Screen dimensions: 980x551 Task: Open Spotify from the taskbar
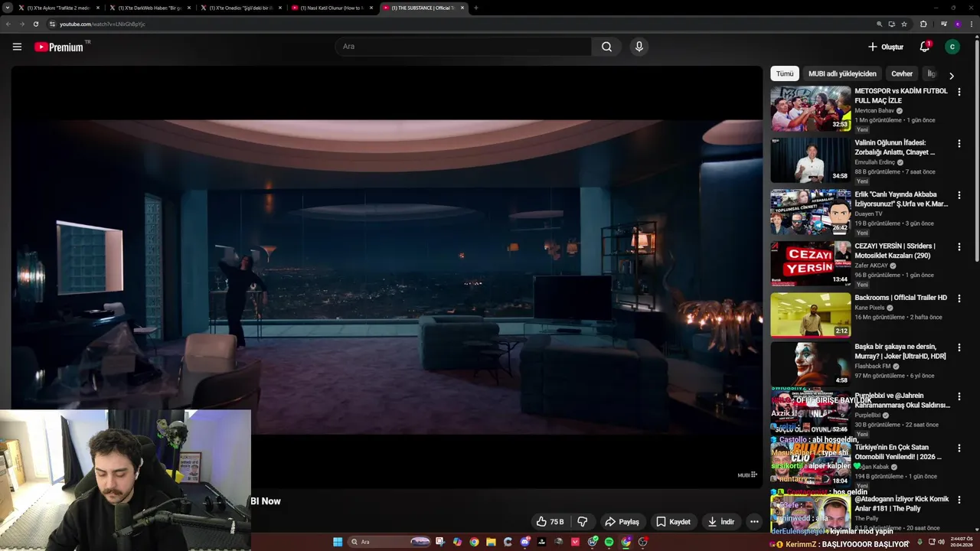(609, 542)
